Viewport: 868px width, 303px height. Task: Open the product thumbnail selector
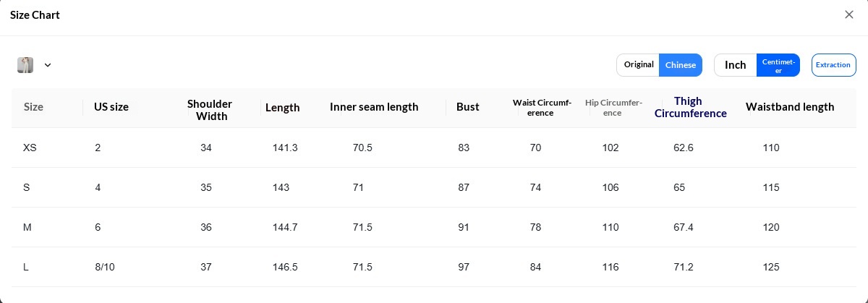point(25,65)
